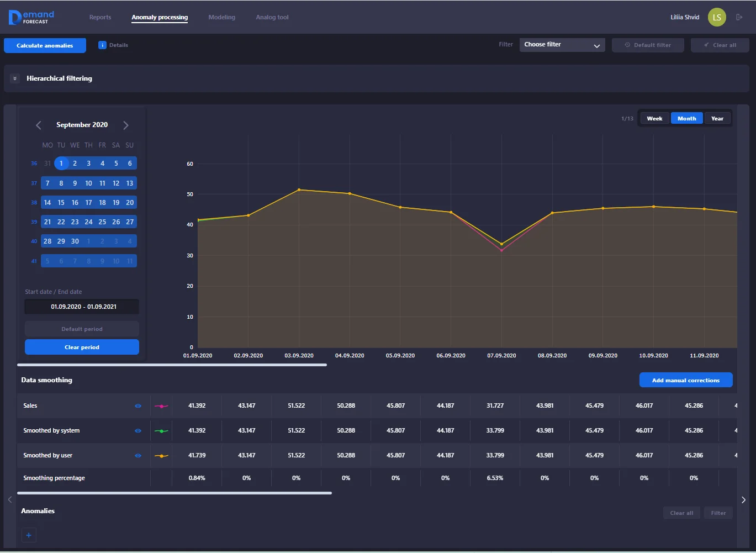Toggle visibility of Smoothed by system
756x553 pixels.
tap(138, 431)
